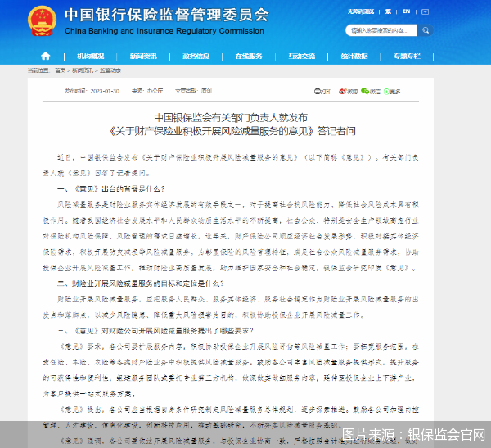Open the 机构概况 menu
The width and height of the screenshot is (491, 448).
(x=91, y=57)
